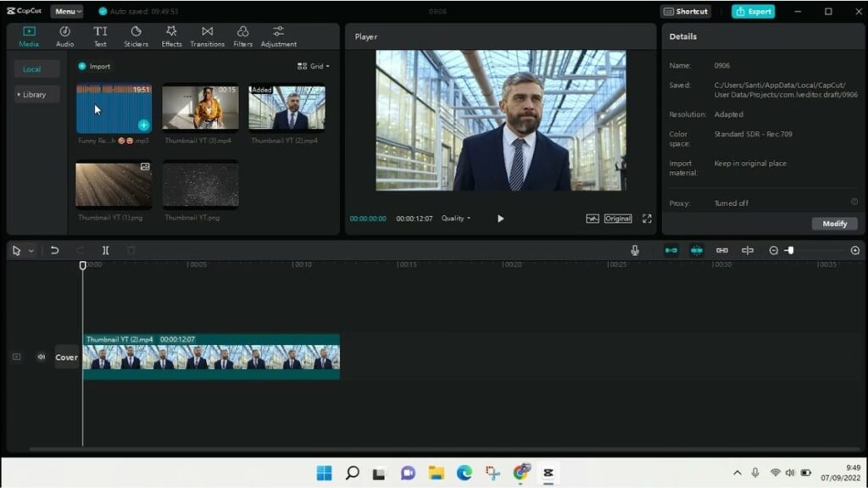This screenshot has width=868, height=488.
Task: Click the microphone record voiceover icon
Action: tap(635, 251)
